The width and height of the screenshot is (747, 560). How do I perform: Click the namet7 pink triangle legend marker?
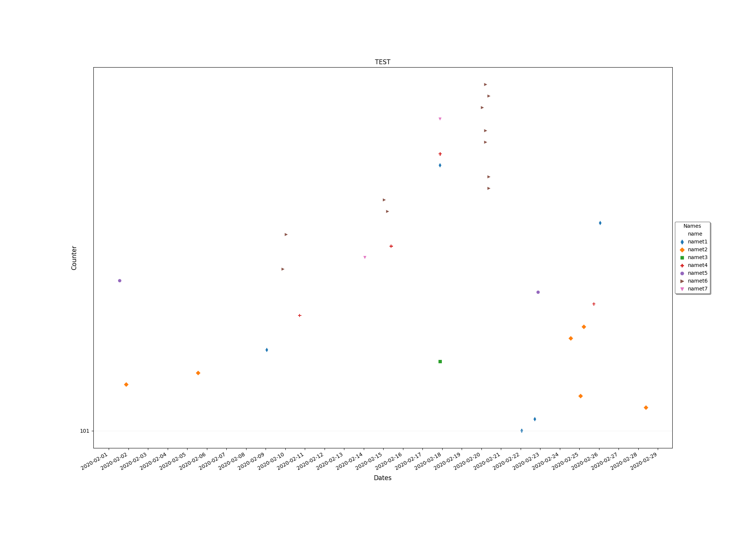(682, 289)
